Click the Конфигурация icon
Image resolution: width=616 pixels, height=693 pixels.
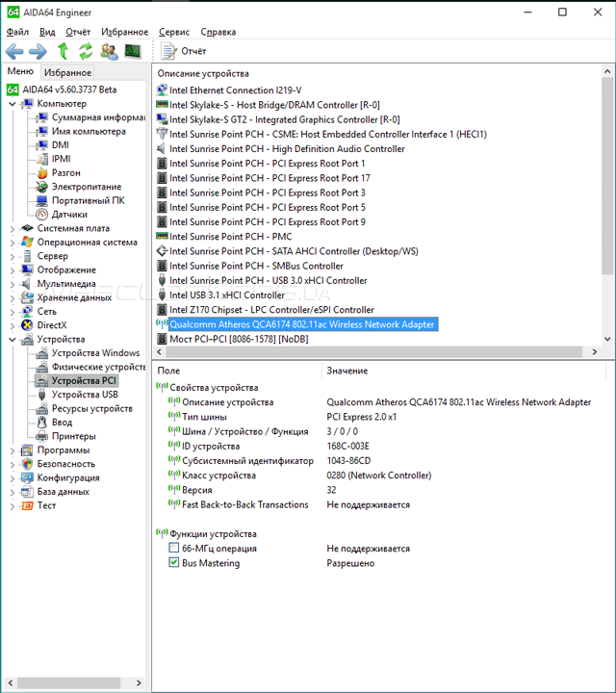pyautogui.click(x=27, y=477)
